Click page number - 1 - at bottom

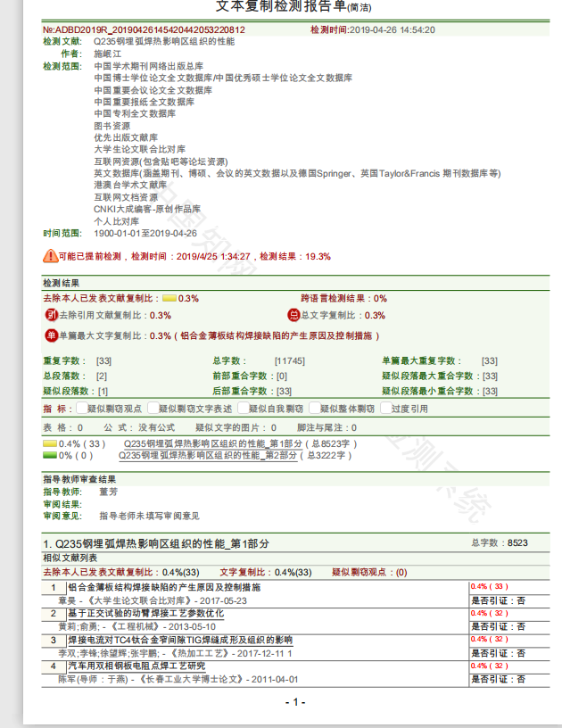pyautogui.click(x=295, y=702)
